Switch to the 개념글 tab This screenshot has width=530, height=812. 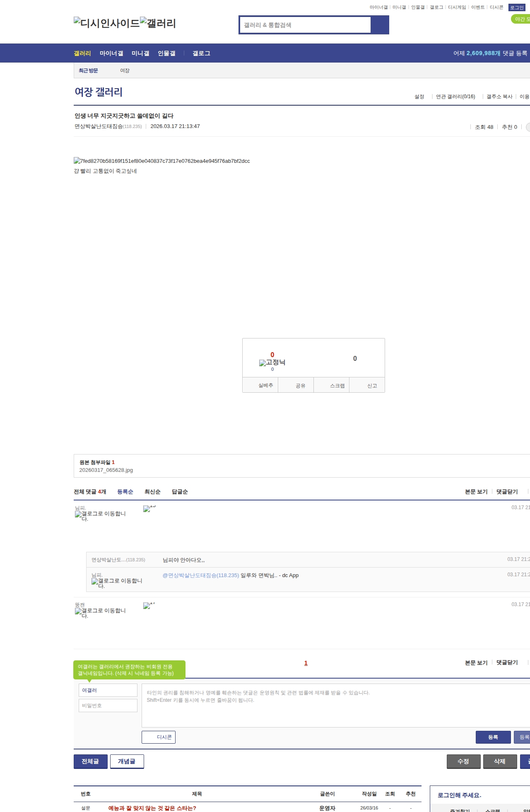pyautogui.click(x=127, y=761)
